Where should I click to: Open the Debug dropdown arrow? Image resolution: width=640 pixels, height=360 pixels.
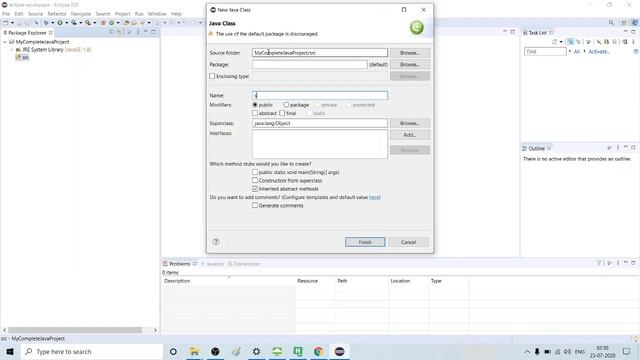53,23
